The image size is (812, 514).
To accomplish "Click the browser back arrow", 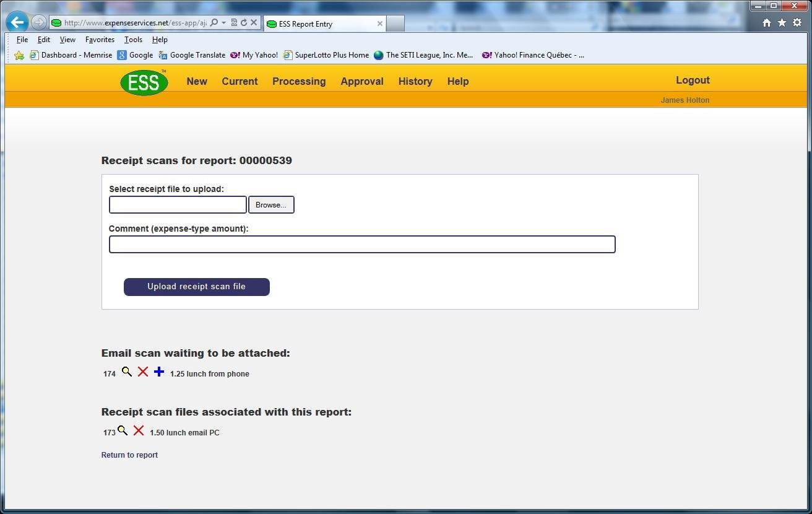I will (x=17, y=22).
